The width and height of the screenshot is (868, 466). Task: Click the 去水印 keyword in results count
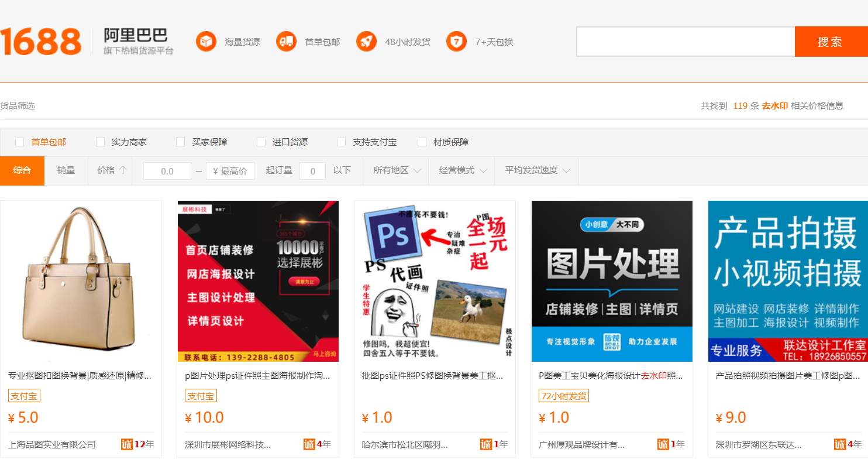pyautogui.click(x=774, y=106)
